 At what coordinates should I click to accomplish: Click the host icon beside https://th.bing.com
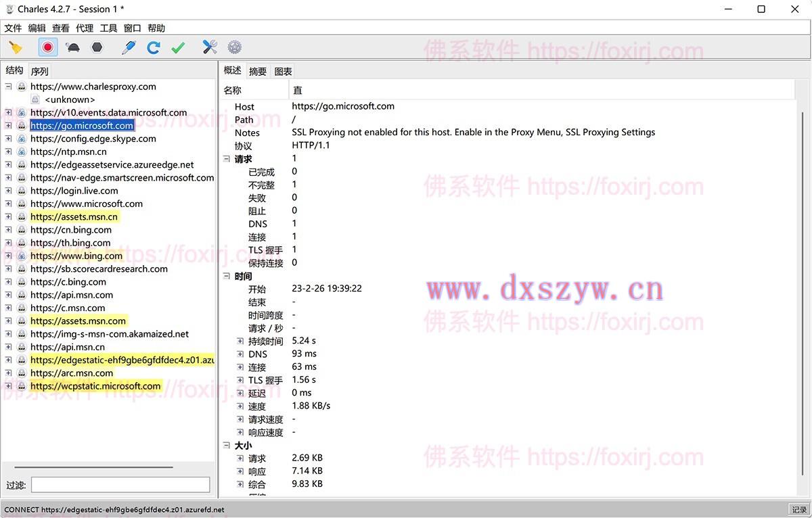(22, 243)
